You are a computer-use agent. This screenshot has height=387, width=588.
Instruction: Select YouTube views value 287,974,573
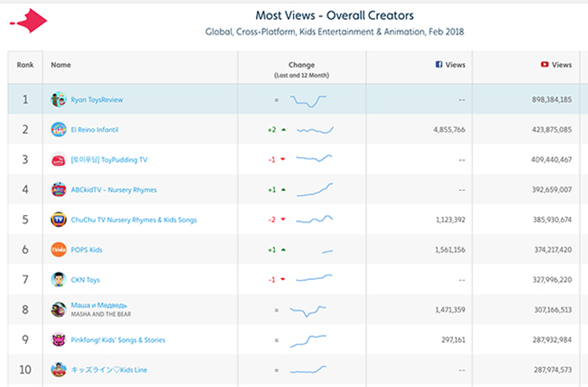click(x=553, y=370)
